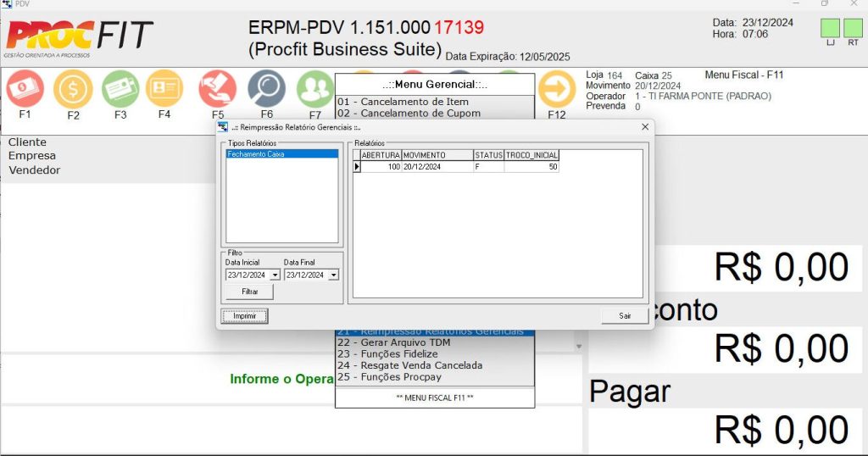Click the Imprimir button

[245, 316]
